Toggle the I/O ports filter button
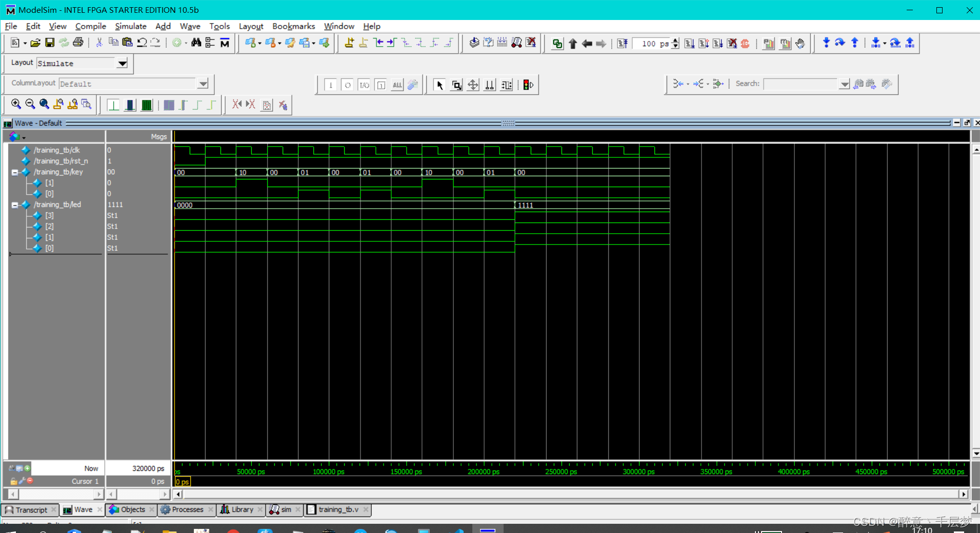Image resolution: width=980 pixels, height=533 pixels. coord(364,85)
